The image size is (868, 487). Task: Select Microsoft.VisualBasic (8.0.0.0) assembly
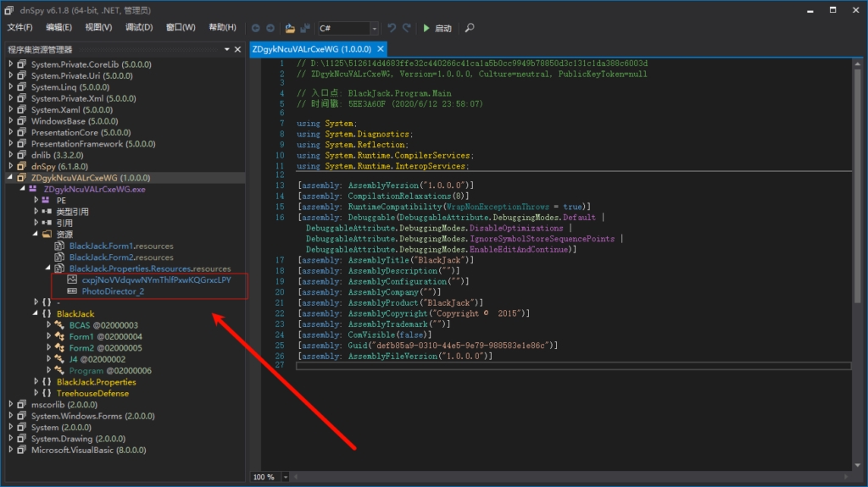[88, 450]
